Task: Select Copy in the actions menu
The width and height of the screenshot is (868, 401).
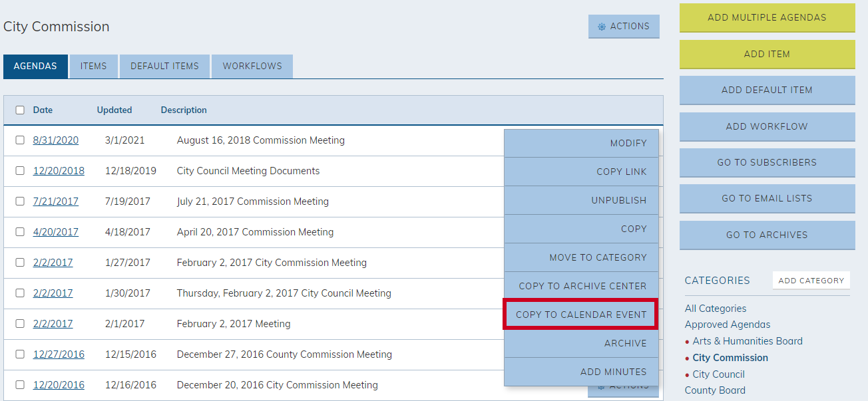Action: pyautogui.click(x=581, y=229)
